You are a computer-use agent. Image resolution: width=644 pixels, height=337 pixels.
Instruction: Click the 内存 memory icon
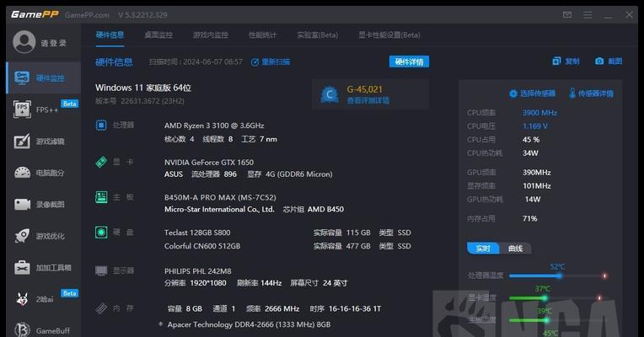[101, 308]
